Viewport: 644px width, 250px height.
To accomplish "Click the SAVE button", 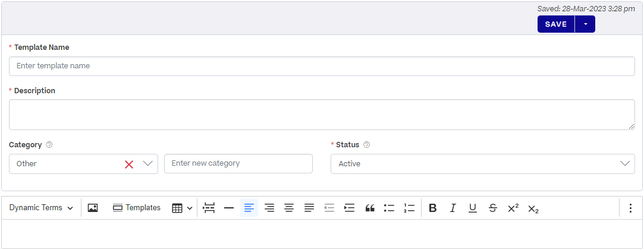I will (556, 24).
